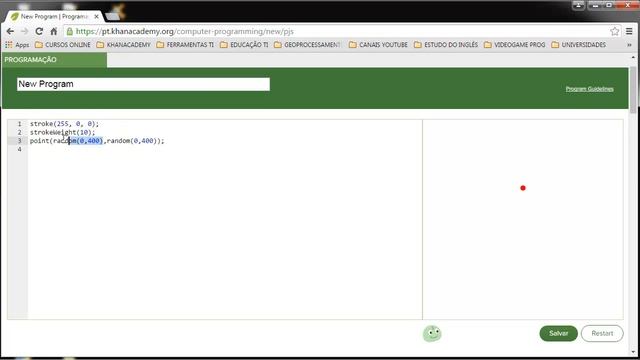Click line number 2 in gutter

19,132
